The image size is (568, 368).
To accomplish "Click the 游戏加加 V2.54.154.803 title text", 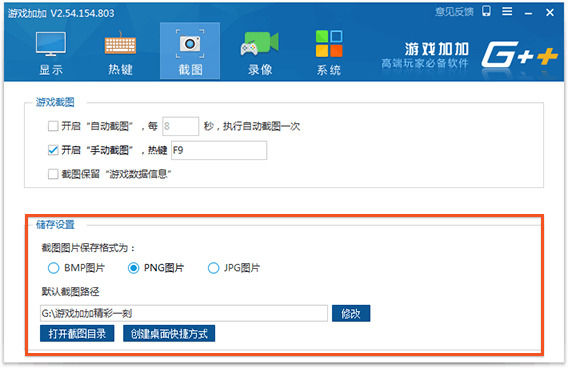I will coord(61,13).
